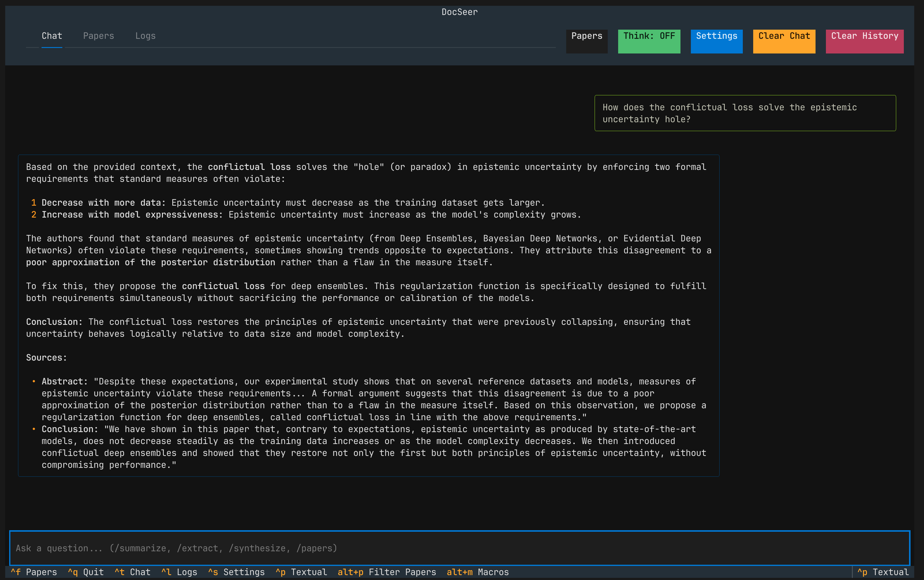Viewport: 924px width, 580px height.
Task: Click the assistant answer message panel
Action: coord(369,316)
